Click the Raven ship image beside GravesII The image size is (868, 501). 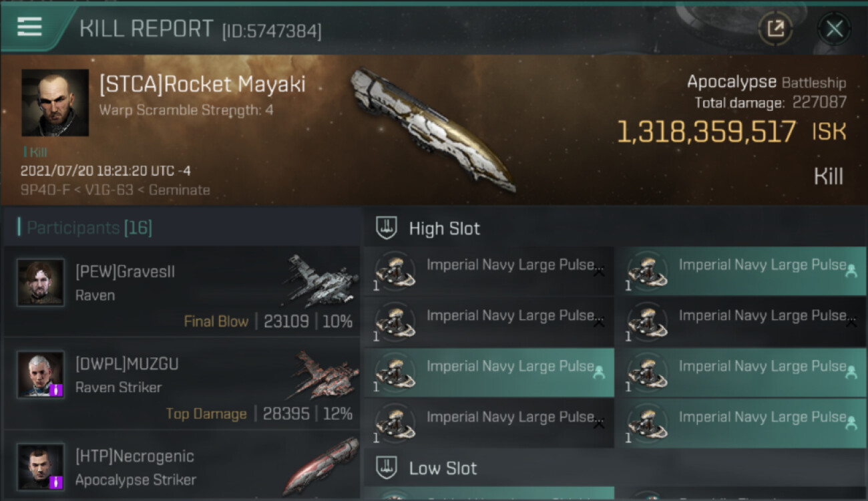coord(322,279)
